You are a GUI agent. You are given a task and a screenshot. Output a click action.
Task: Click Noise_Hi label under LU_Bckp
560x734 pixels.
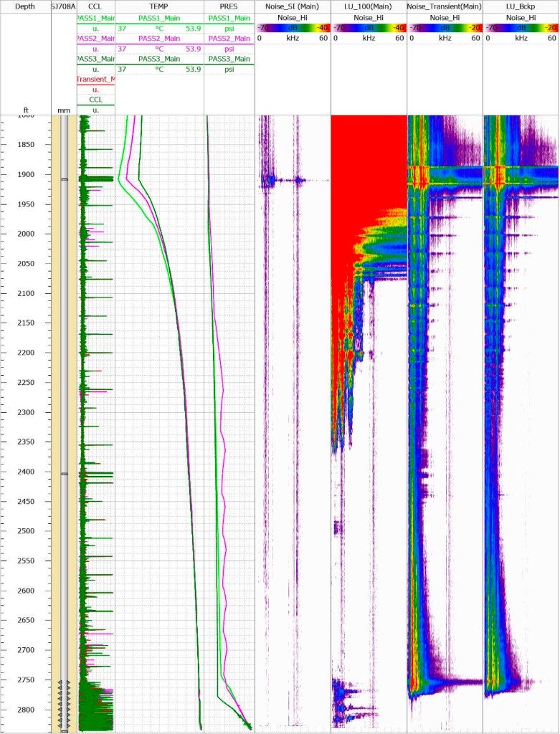521,18
